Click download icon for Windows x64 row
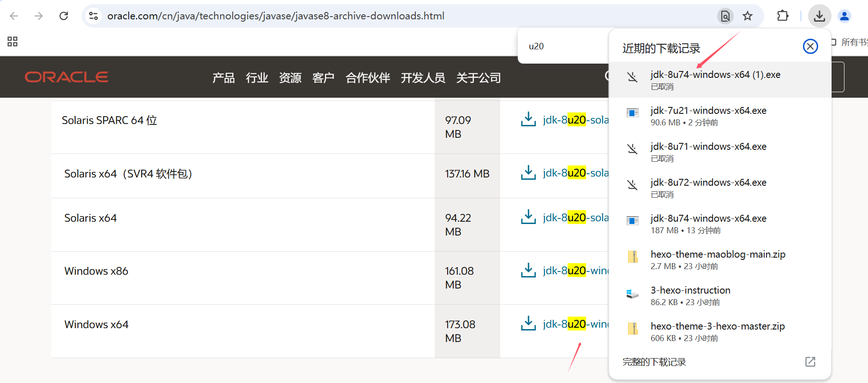This screenshot has width=868, height=383. point(528,323)
